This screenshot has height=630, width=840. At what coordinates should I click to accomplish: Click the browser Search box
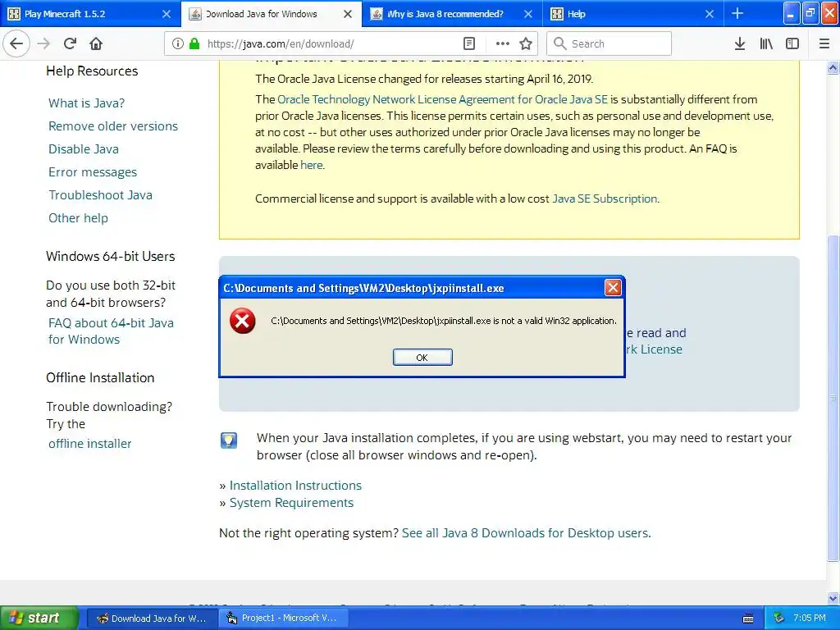click(x=609, y=43)
